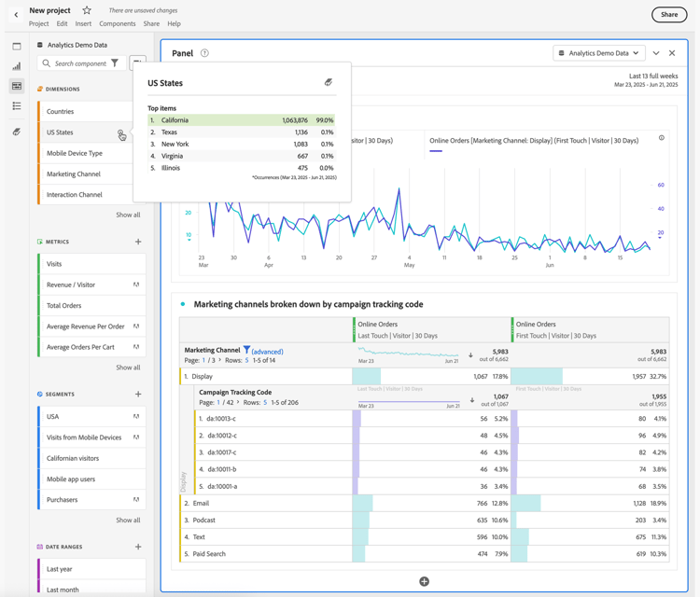Click the advanced filter link in table

(x=267, y=352)
